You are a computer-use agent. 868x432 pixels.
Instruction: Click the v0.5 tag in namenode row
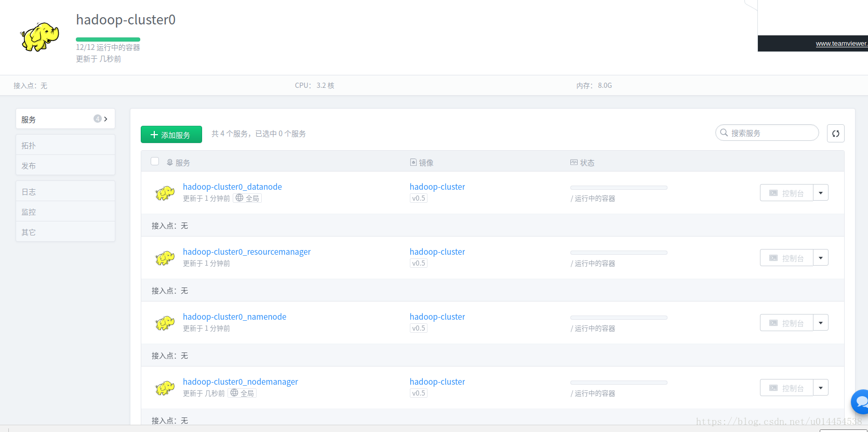click(x=419, y=328)
